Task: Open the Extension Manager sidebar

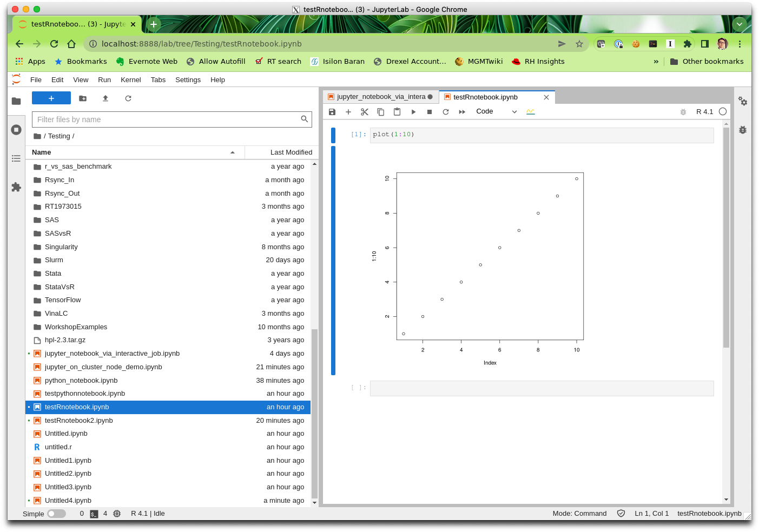Action: [x=16, y=187]
